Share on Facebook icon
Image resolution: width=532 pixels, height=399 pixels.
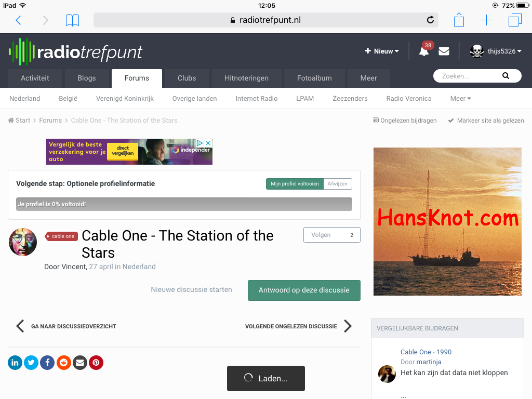pos(47,363)
